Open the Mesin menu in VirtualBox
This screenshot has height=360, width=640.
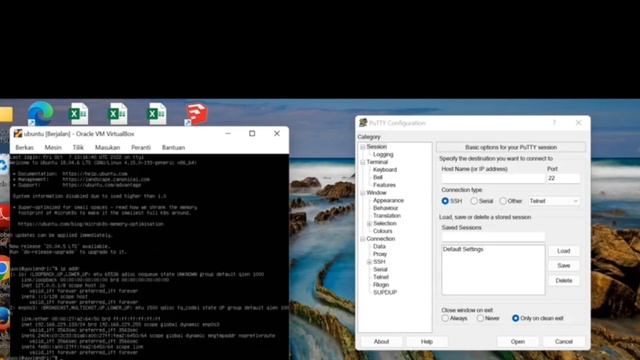[53, 147]
